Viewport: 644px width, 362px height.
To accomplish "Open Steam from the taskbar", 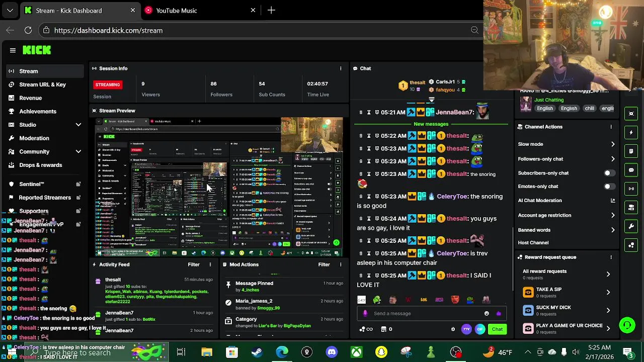I will 257,352.
